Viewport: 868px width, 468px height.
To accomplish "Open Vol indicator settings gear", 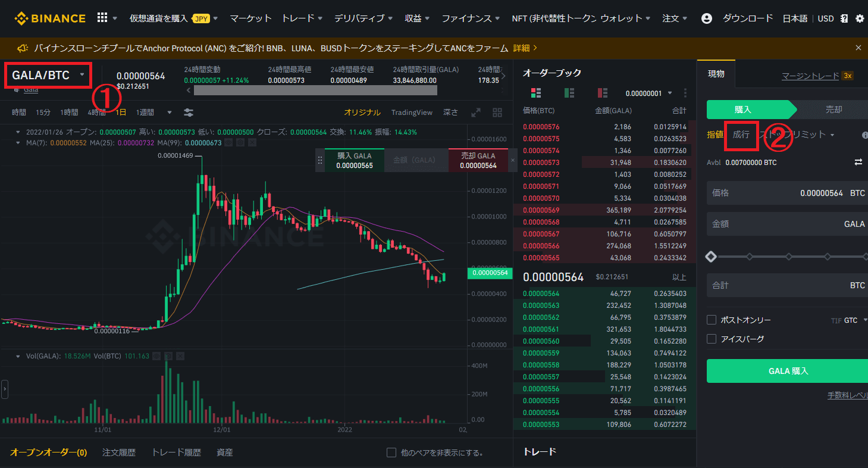I will tap(168, 356).
